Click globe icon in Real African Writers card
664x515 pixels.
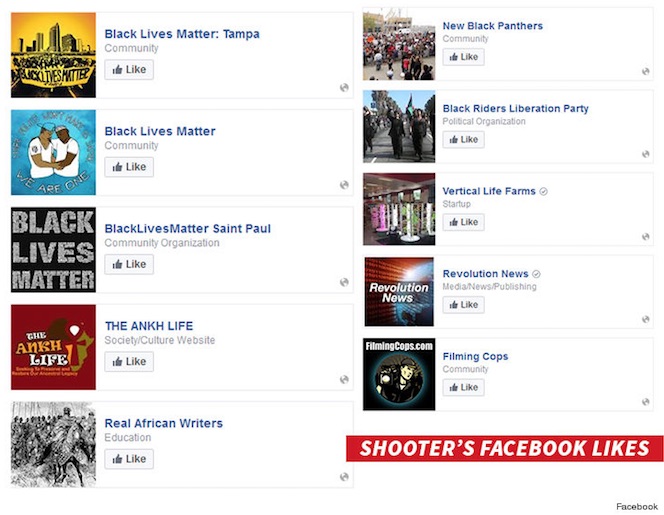344,477
